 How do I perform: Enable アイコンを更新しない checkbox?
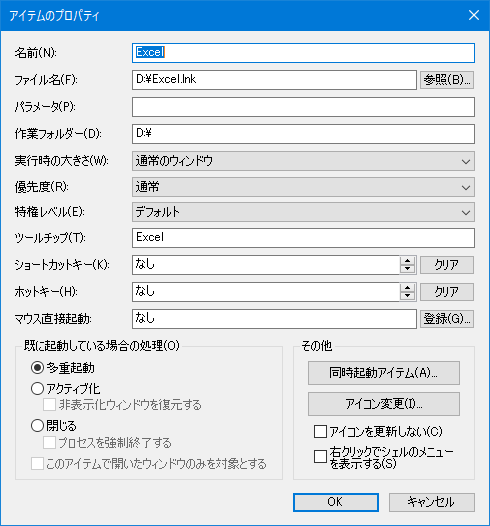(320, 431)
